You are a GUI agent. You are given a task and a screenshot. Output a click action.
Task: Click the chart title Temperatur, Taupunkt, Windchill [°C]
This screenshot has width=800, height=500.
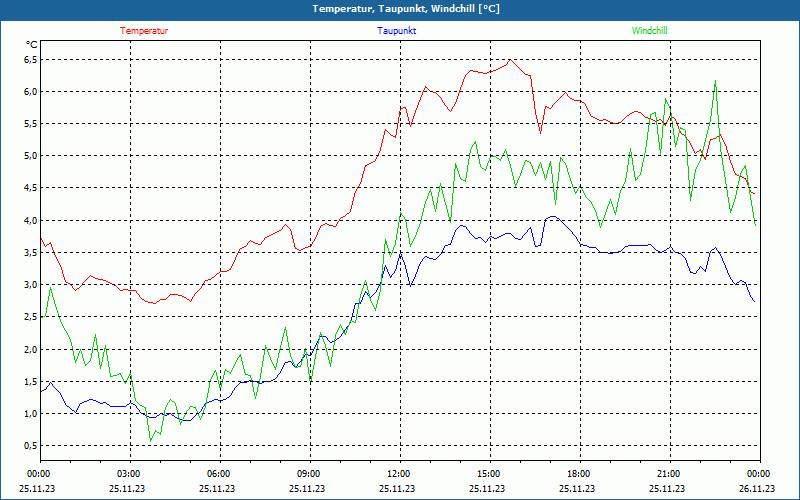406,9
